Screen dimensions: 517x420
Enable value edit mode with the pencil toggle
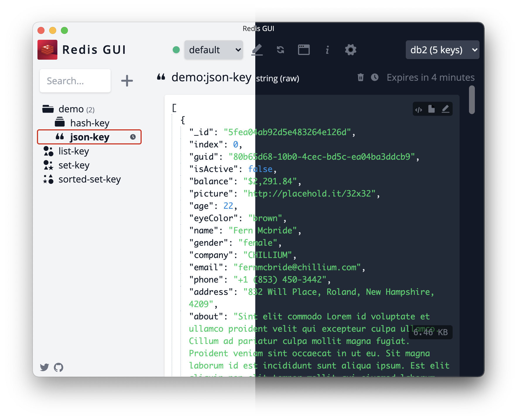coord(446,109)
